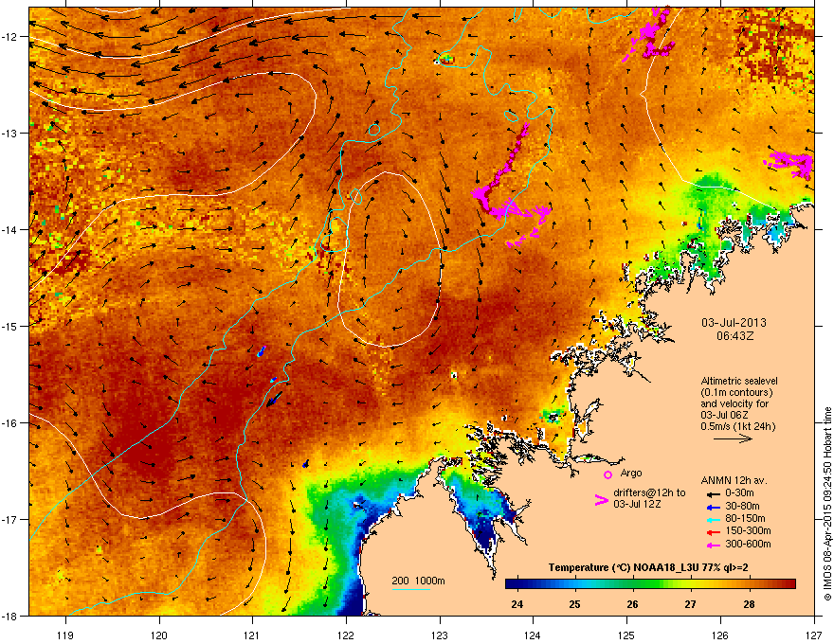Click the magenta drifters arrowhead legend symbol
Image resolution: width=834 pixels, height=644 pixels.
tap(601, 499)
